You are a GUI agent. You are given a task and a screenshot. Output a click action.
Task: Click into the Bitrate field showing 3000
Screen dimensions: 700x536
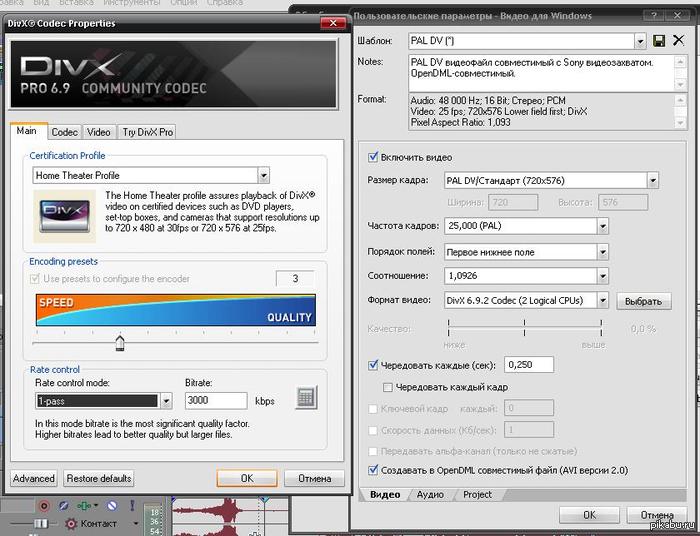pyautogui.click(x=216, y=400)
